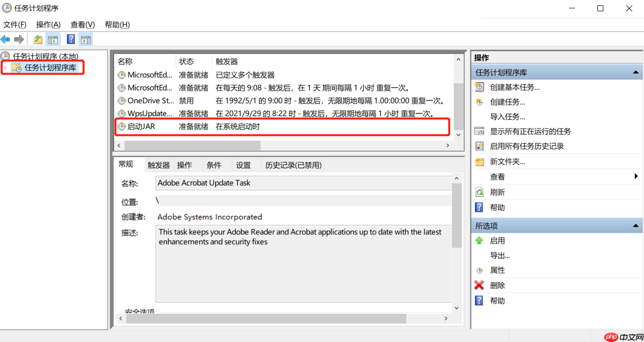Select the MicrosoftEd... row with 已定义多个触发器
This screenshot has height=342, width=644.
click(283, 75)
